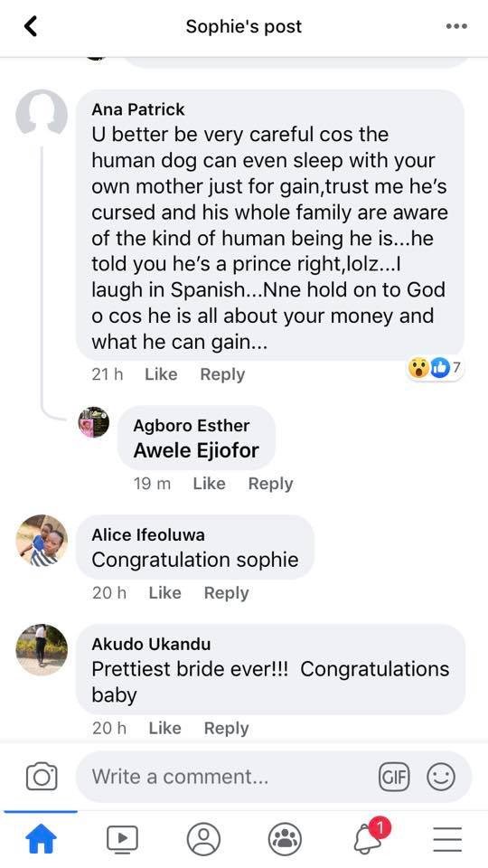Open the tagged name Awele Ejiofor
This screenshot has height=868, width=488.
click(196, 450)
